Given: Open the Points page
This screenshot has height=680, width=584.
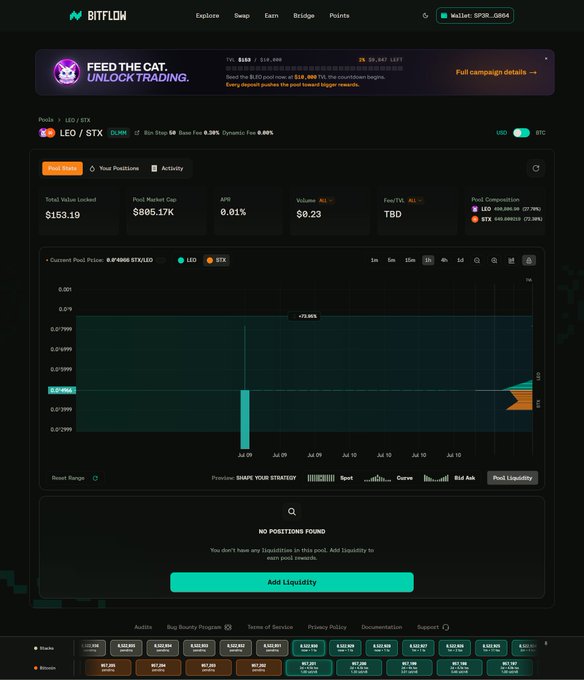Looking at the screenshot, I should [339, 16].
